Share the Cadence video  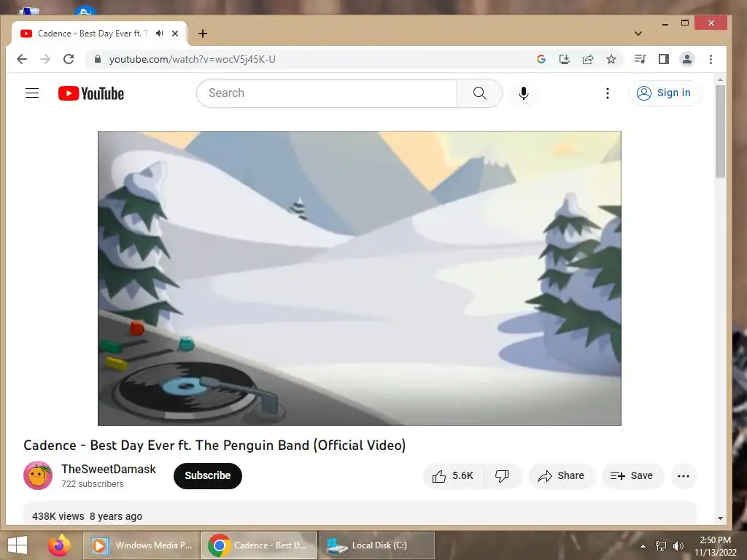pos(561,475)
